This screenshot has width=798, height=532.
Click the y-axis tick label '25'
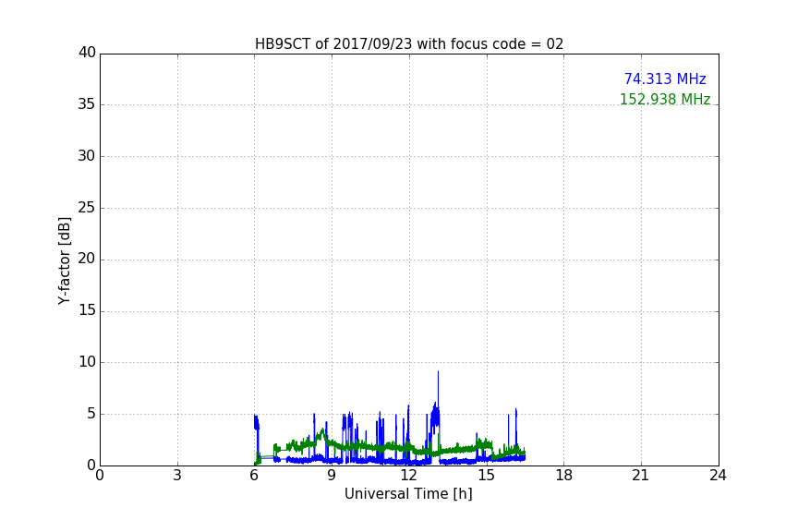(87, 207)
